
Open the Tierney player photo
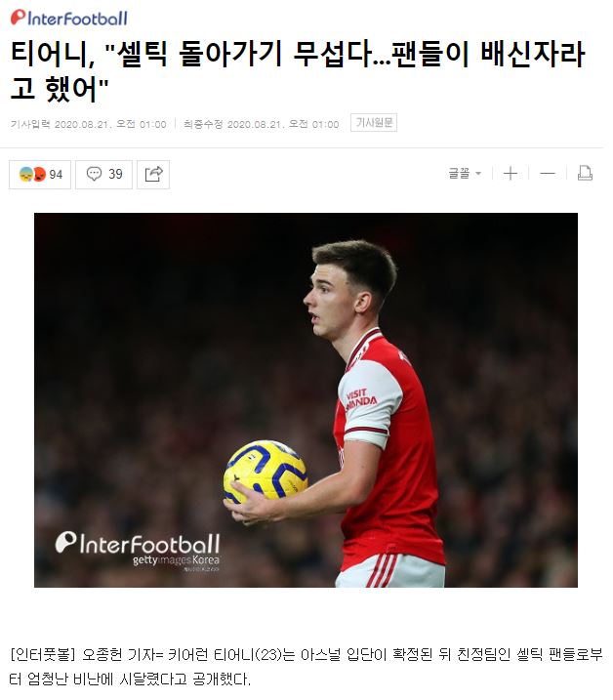click(x=306, y=400)
